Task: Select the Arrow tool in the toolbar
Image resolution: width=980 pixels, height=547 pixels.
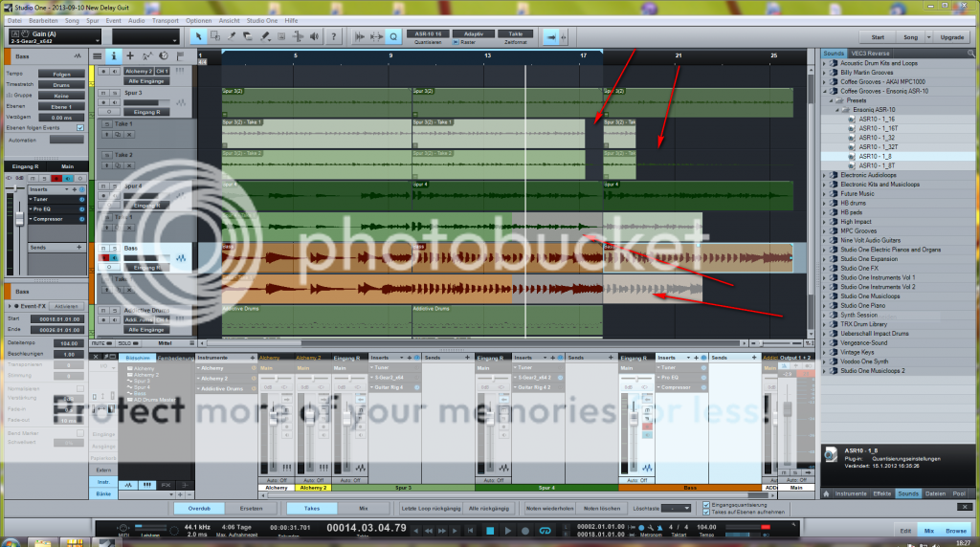Action: [198, 37]
